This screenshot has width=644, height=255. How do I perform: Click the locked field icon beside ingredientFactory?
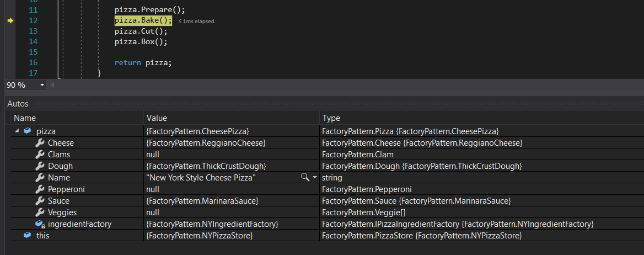tap(40, 224)
